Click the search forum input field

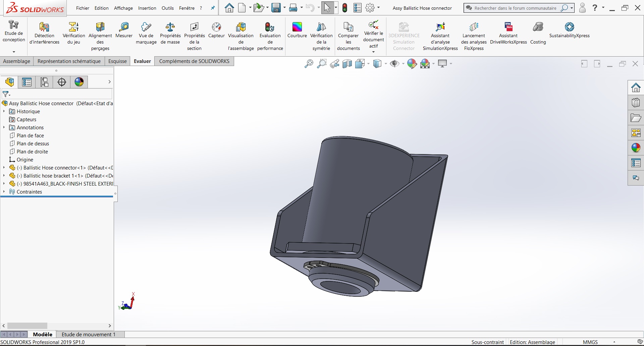tap(516, 8)
